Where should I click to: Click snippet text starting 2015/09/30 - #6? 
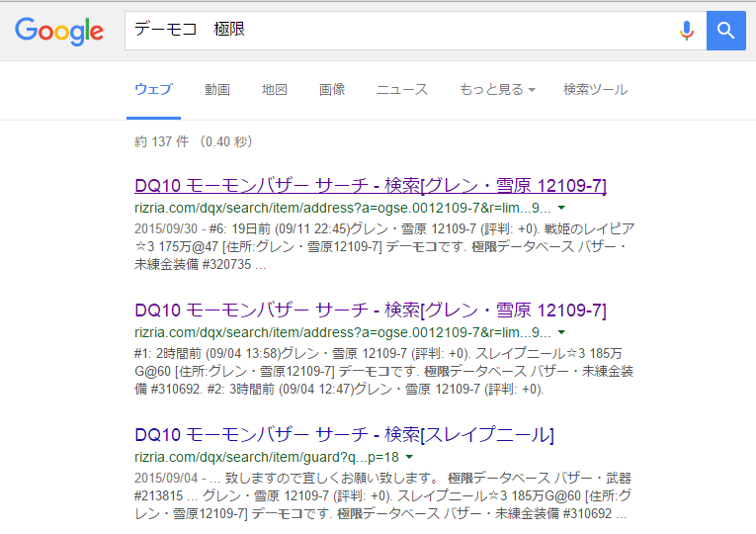click(384, 246)
